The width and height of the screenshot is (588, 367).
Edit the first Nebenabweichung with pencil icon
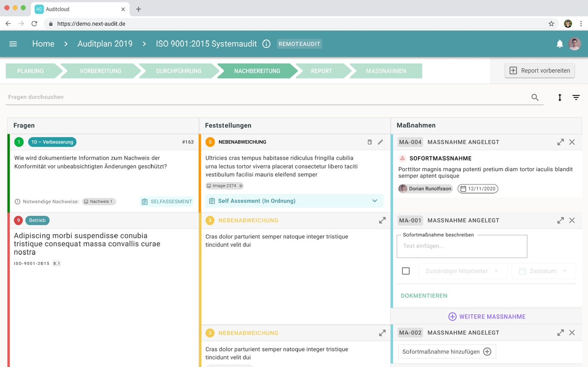pyautogui.click(x=381, y=142)
